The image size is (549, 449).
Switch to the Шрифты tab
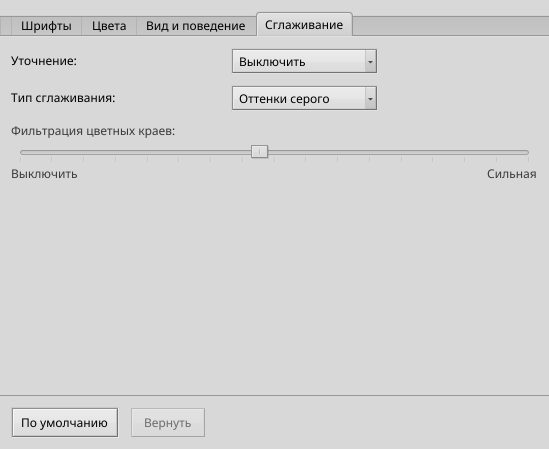click(x=46, y=26)
